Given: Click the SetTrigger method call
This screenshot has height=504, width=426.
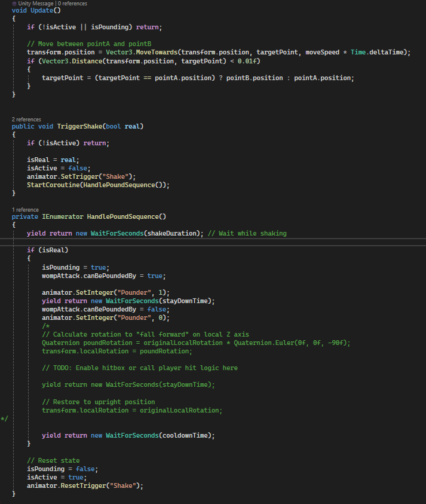Looking at the screenshot, I should [x=81, y=176].
